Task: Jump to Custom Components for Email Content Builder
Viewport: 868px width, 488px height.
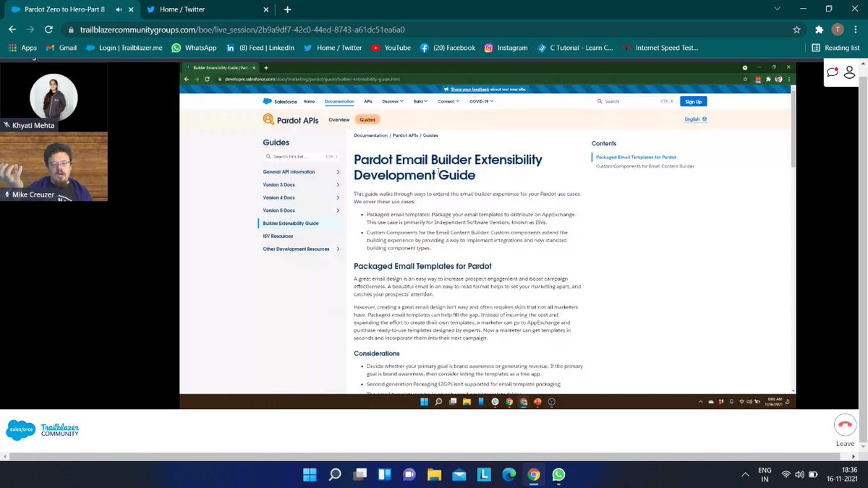Action: (x=644, y=166)
